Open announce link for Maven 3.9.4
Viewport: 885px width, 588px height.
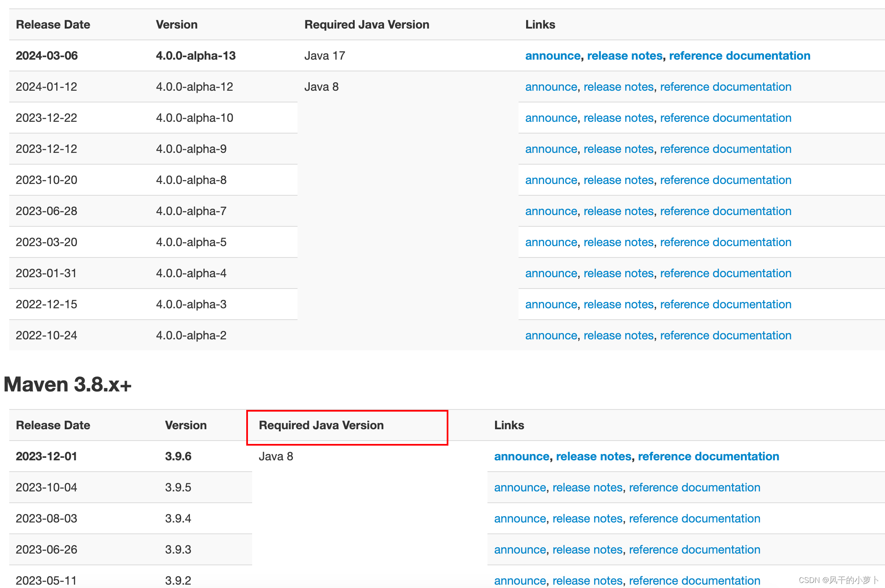click(520, 518)
